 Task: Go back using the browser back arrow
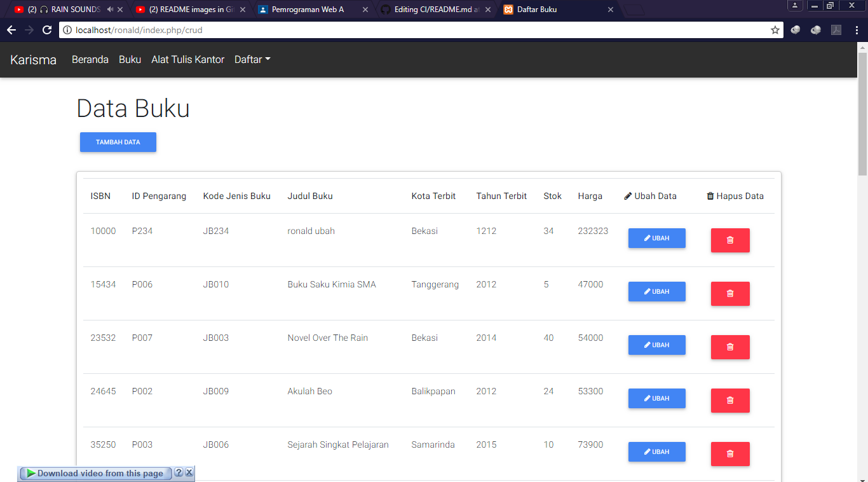(11, 29)
